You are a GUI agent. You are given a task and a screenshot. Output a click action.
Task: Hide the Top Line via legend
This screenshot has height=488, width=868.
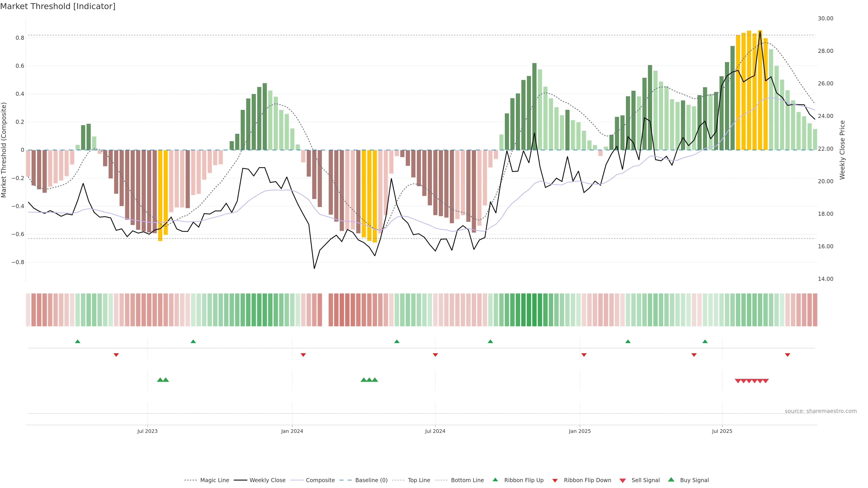pos(419,480)
